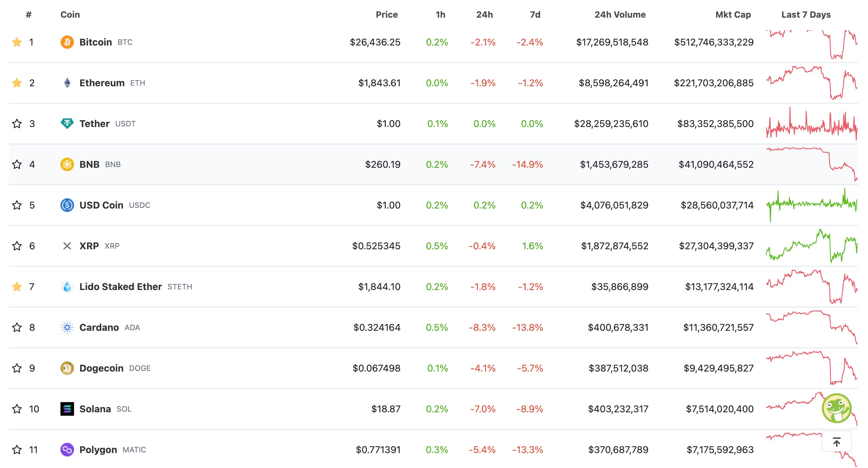
Task: Open the Dogecoin coin logo
Action: tap(67, 368)
